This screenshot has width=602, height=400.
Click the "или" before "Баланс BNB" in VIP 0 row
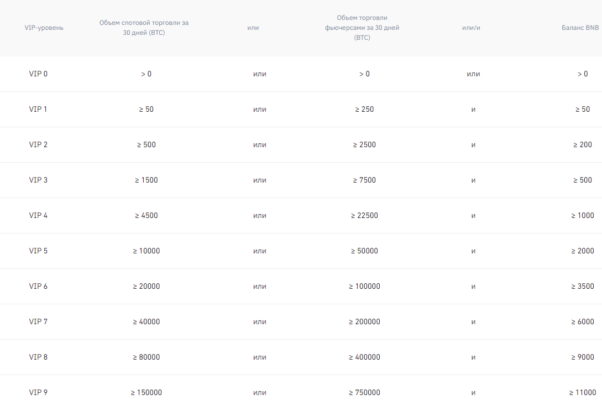coord(473,74)
